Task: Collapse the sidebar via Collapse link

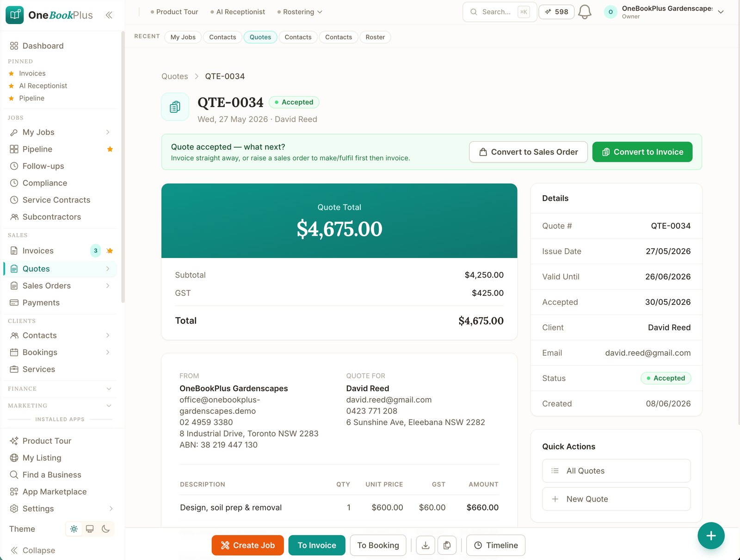Action: point(33,550)
